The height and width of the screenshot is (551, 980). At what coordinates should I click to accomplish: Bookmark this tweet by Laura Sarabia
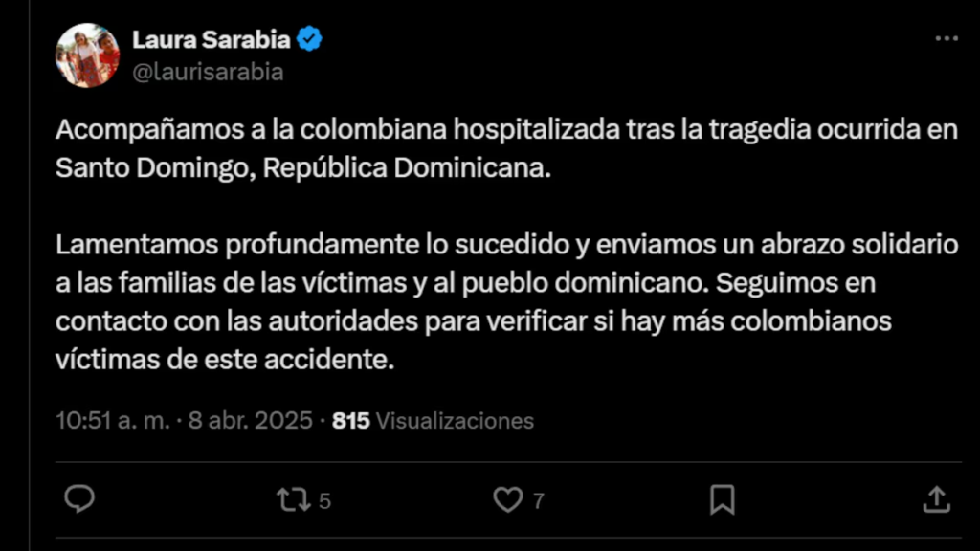(x=722, y=499)
